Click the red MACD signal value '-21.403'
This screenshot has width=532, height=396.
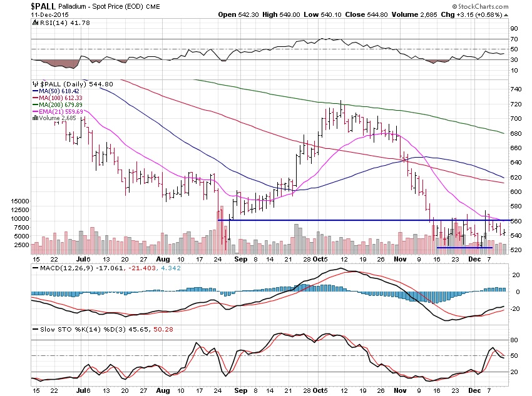click(142, 268)
